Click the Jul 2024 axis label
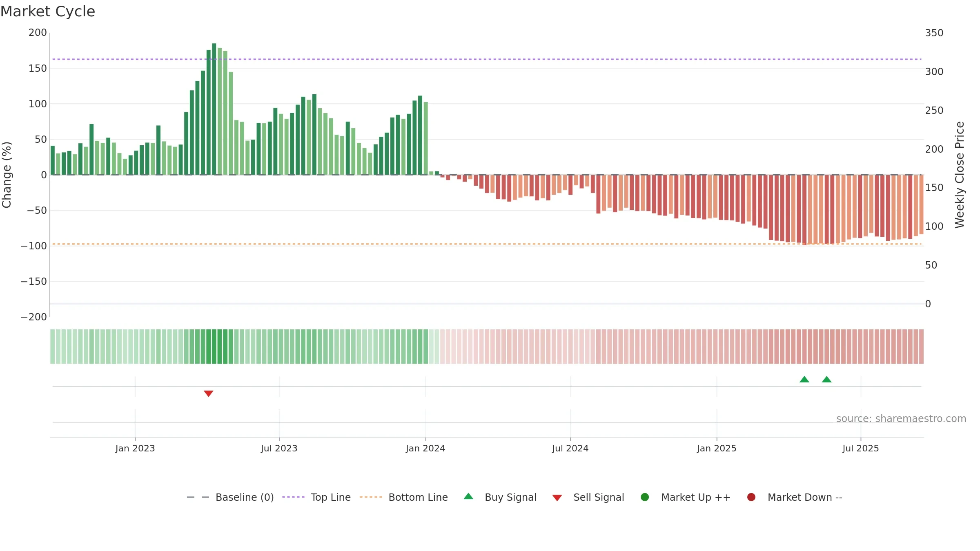Viewport: 980px width, 551px height. 570,448
